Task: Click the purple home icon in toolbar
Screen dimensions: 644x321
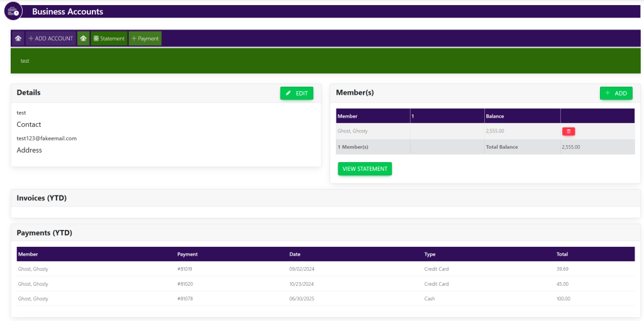Action: [18, 38]
